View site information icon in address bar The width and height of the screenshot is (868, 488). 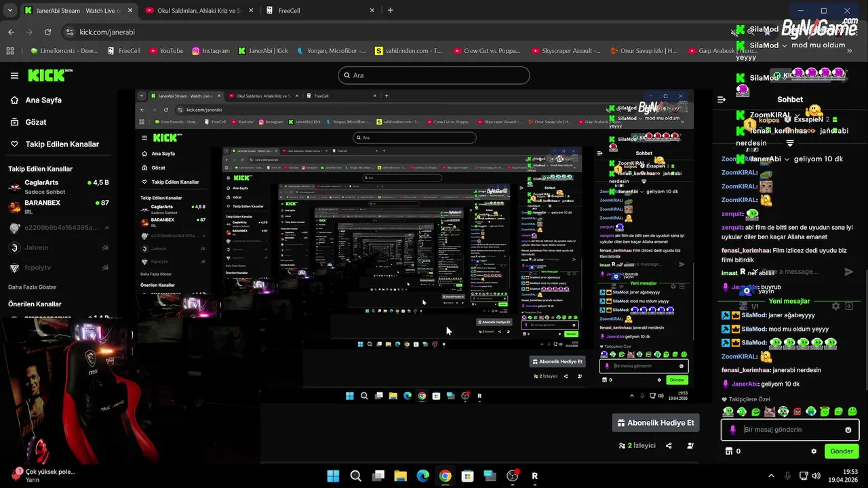point(69,32)
